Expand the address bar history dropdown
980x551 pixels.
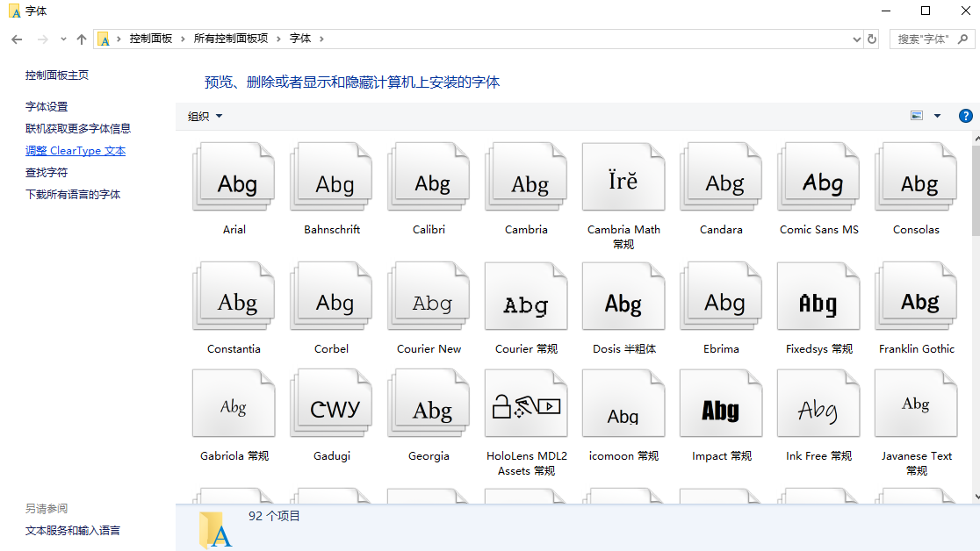[x=857, y=39]
